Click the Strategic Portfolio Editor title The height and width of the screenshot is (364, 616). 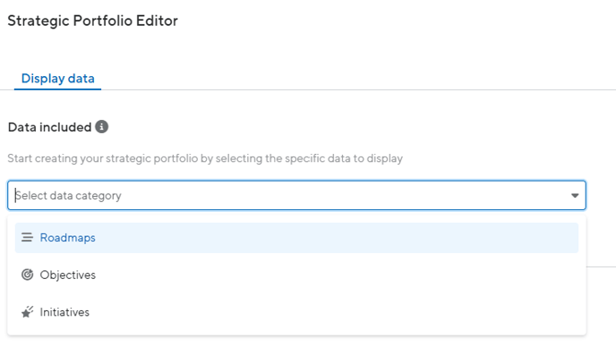point(93,21)
